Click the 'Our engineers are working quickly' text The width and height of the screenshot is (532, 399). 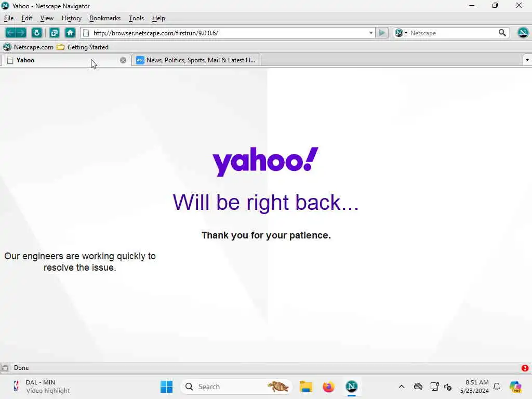click(x=79, y=262)
